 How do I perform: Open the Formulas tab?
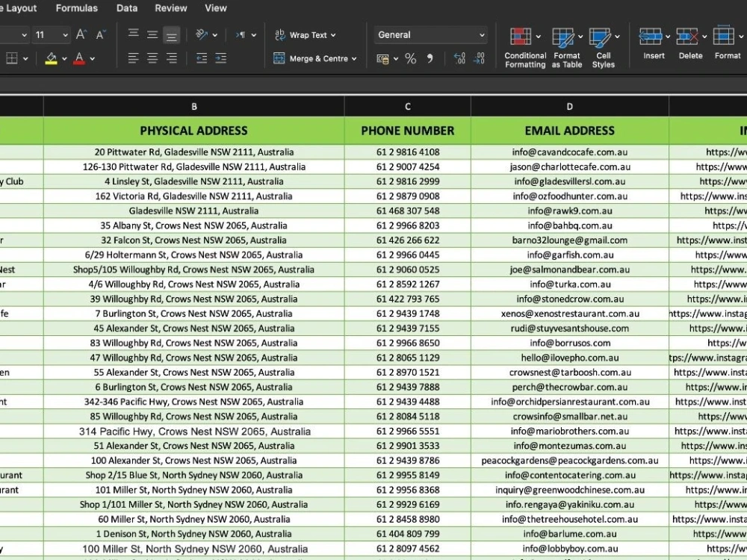tap(77, 8)
